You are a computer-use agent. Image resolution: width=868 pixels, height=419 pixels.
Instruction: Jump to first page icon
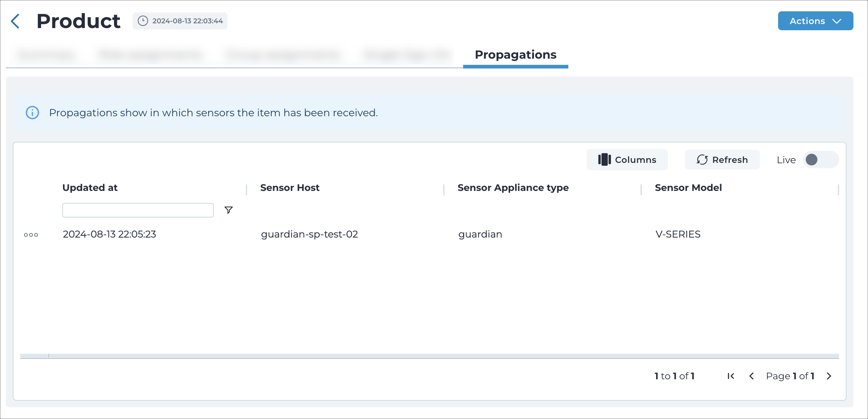(x=731, y=376)
